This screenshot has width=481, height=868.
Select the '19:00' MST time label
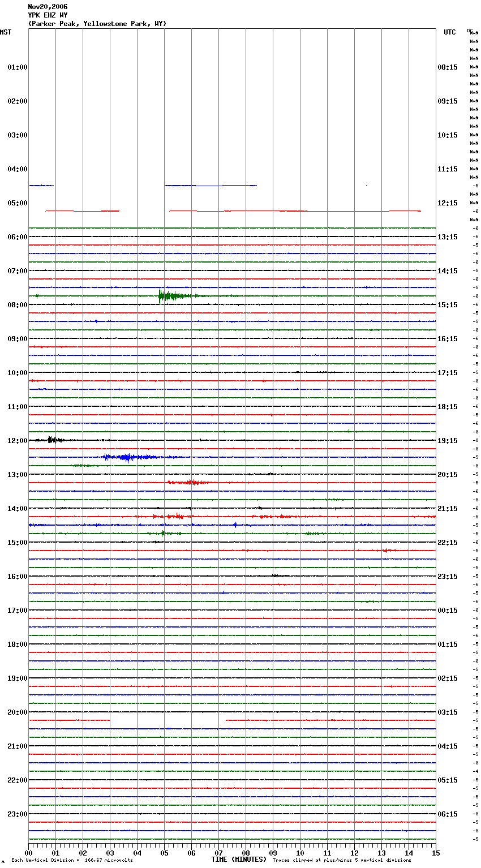pyautogui.click(x=18, y=678)
